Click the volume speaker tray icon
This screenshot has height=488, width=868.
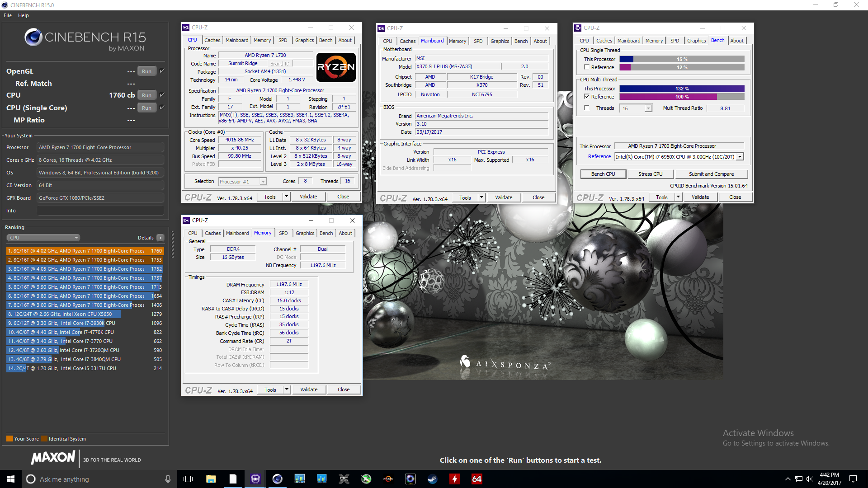coord(809,479)
